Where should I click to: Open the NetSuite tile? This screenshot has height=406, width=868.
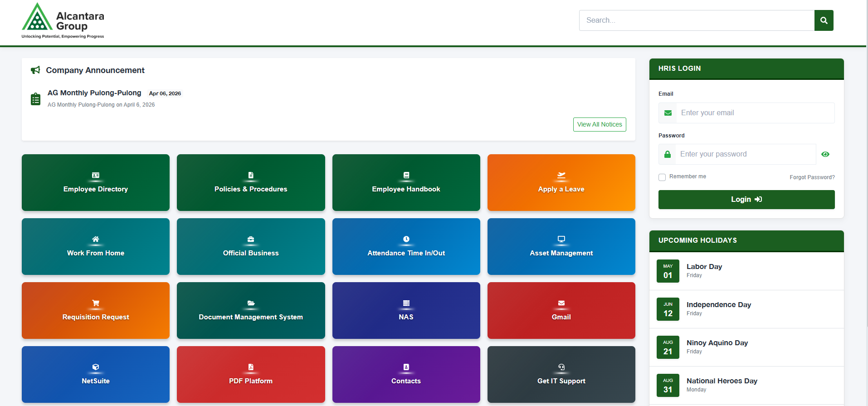(96, 375)
